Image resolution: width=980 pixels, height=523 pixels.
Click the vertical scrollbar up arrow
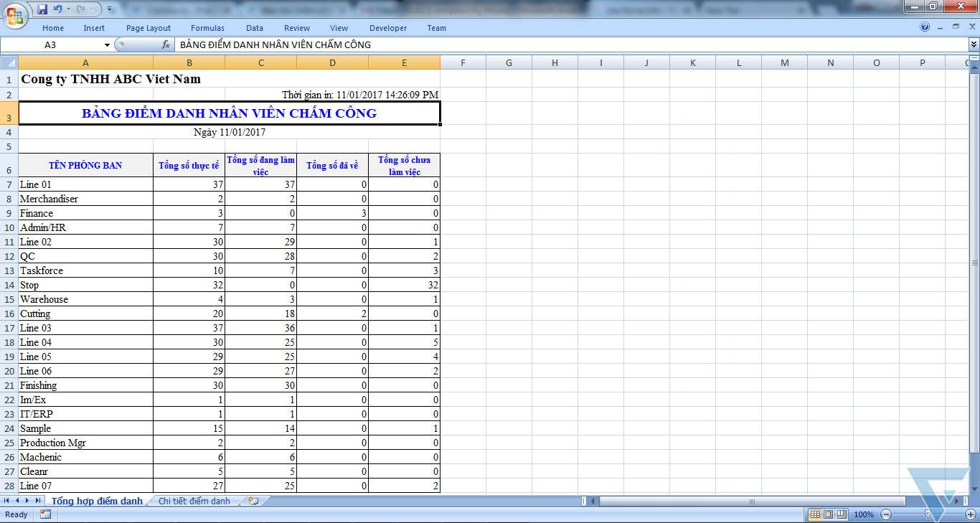tap(974, 66)
